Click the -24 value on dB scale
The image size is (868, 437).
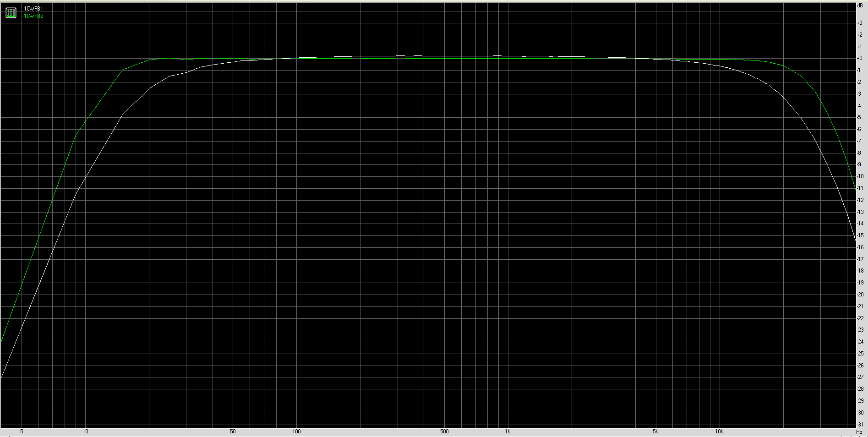[860, 342]
